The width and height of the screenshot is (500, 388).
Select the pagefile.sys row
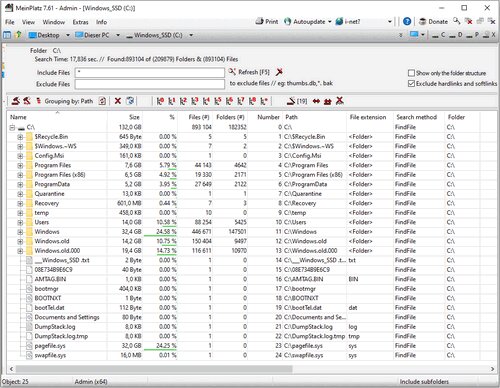[252, 346]
